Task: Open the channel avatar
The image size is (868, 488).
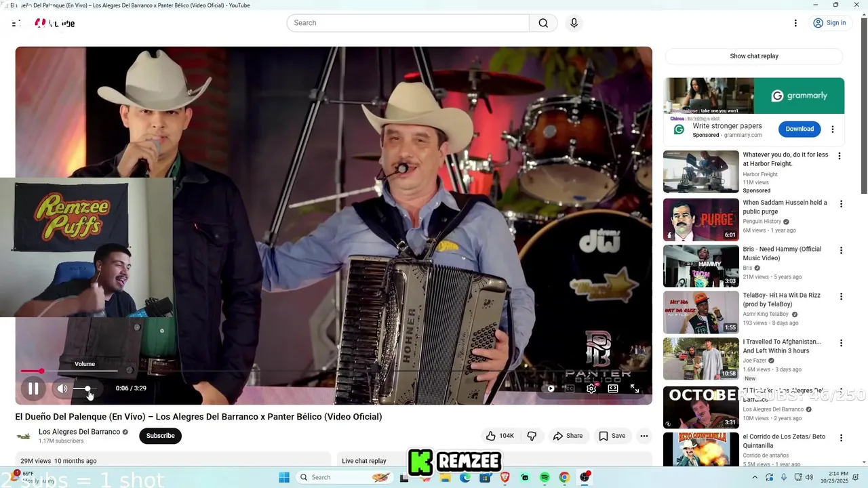Action: 24,436
